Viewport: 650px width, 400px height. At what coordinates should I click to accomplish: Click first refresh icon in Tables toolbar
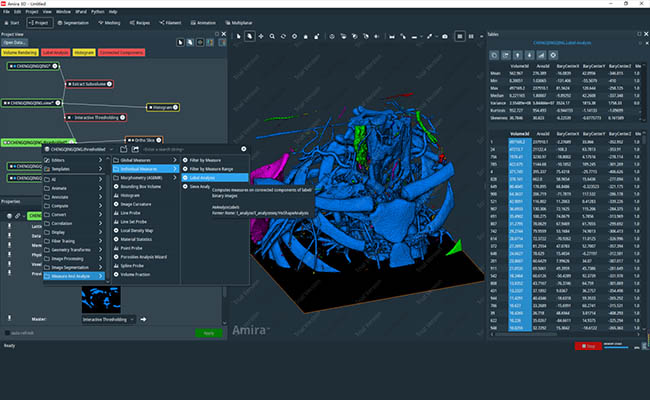coord(494,55)
